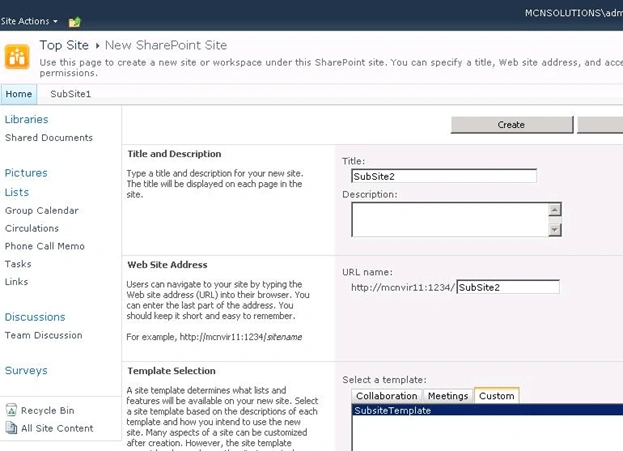The width and height of the screenshot is (623, 451).
Task: Open the Libraries heading link
Action: (x=26, y=119)
